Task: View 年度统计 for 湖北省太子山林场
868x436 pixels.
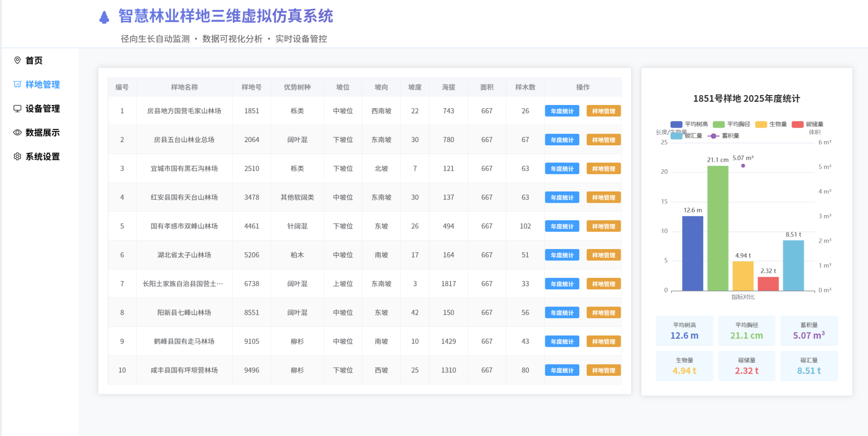Action: [x=562, y=255]
